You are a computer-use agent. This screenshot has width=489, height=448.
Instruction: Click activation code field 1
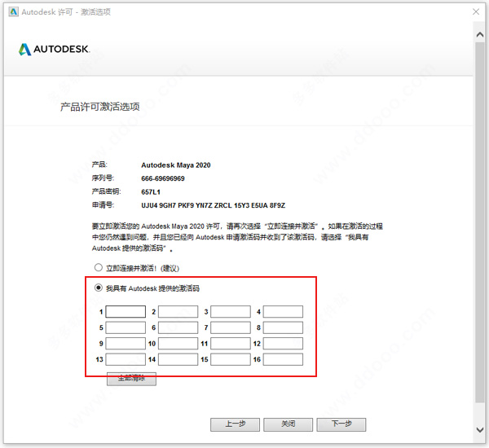(x=126, y=311)
